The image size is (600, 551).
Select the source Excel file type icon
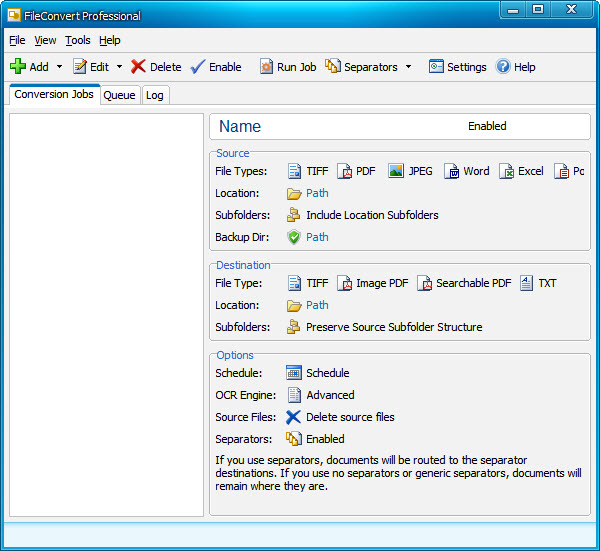click(x=507, y=171)
